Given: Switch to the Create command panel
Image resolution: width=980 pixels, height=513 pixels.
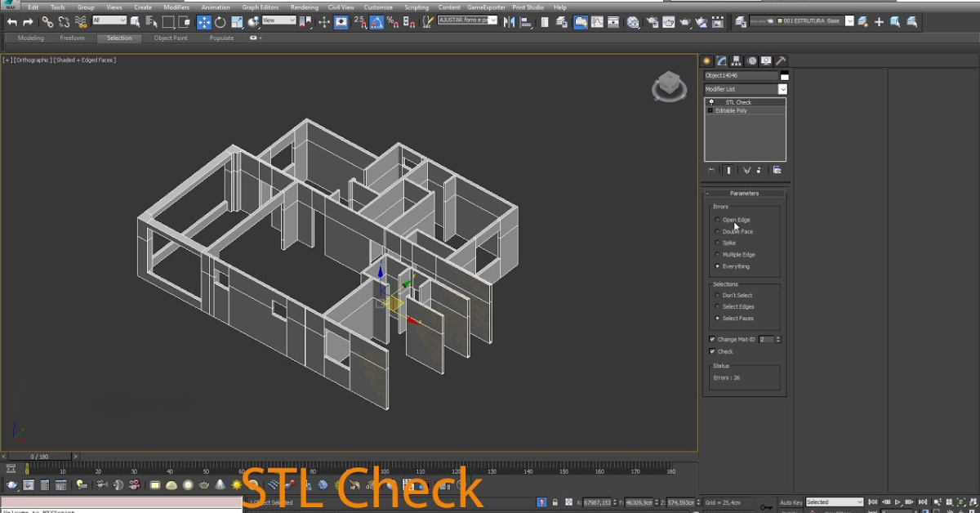Looking at the screenshot, I should pyautogui.click(x=706, y=60).
